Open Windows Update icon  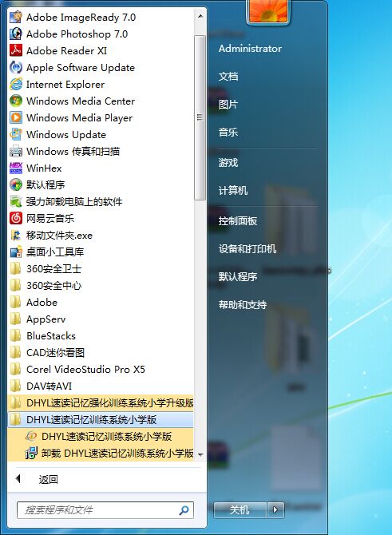[x=16, y=134]
